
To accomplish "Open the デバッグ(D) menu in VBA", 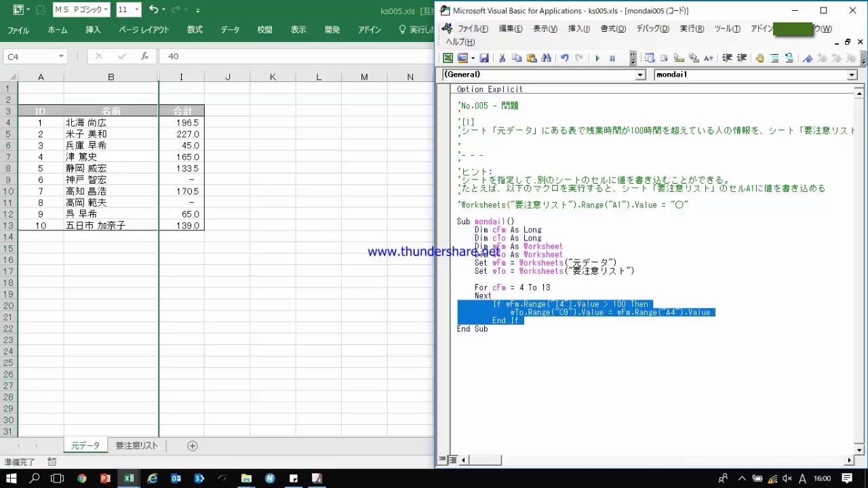I will point(652,28).
